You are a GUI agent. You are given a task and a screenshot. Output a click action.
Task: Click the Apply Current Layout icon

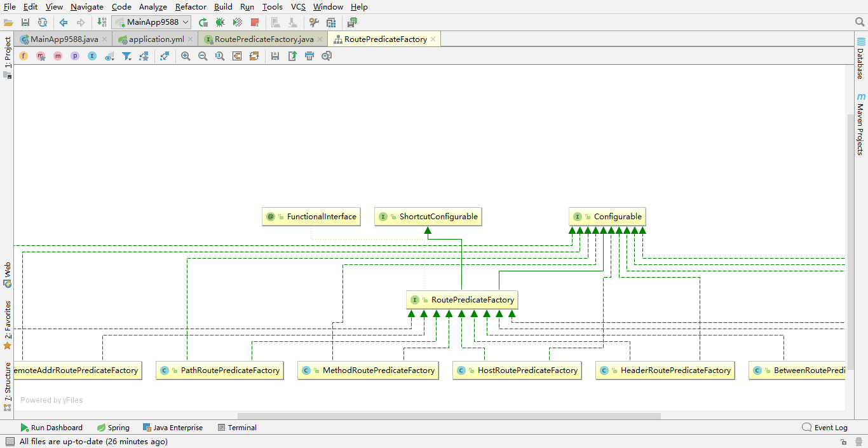tap(254, 56)
